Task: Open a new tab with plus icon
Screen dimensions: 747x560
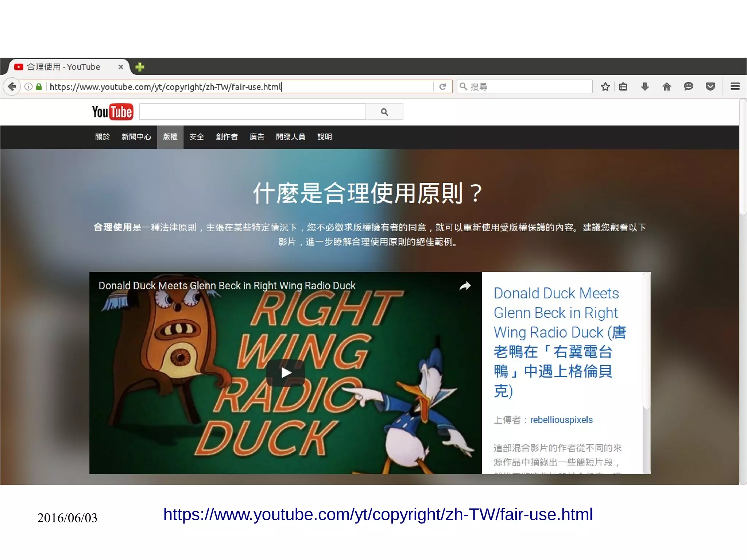Action: (x=140, y=67)
